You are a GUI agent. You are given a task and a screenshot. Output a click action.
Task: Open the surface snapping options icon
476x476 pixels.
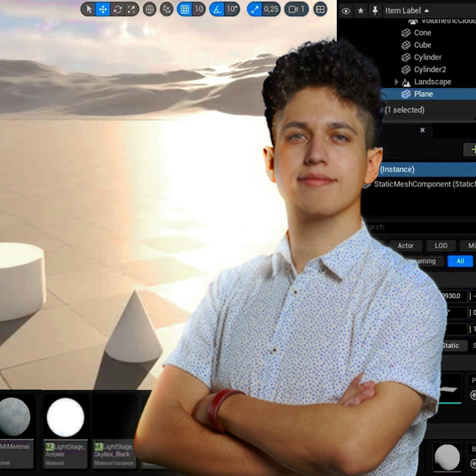[167, 9]
